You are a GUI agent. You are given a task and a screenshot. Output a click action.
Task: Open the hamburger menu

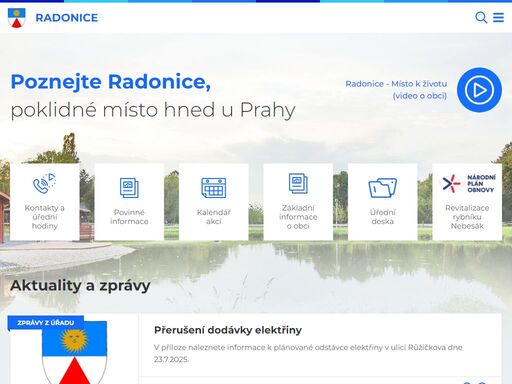click(x=498, y=17)
